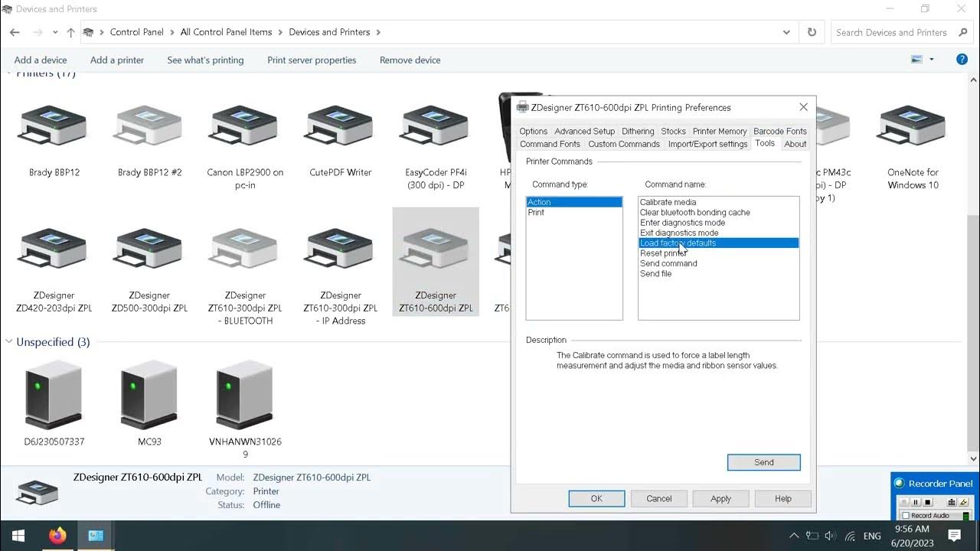Open the Help question mark icon

click(x=962, y=60)
